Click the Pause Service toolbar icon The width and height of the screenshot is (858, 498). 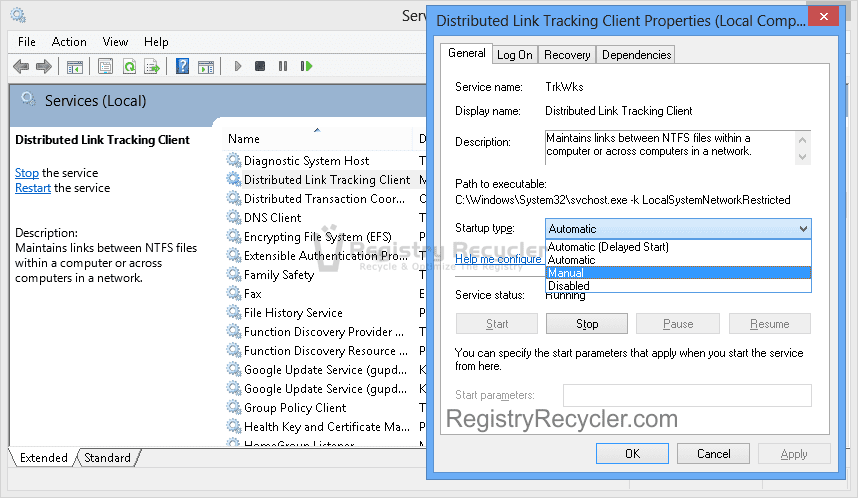click(283, 66)
